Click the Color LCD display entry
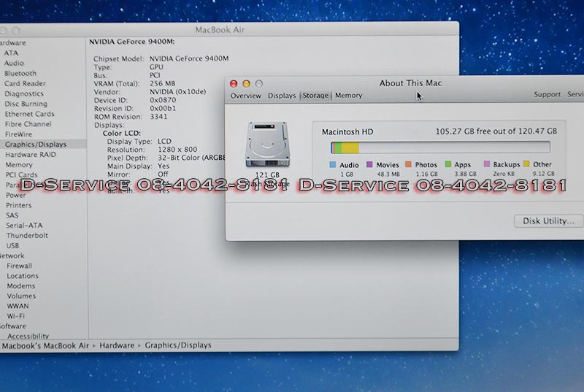The width and height of the screenshot is (584, 392). [x=121, y=134]
